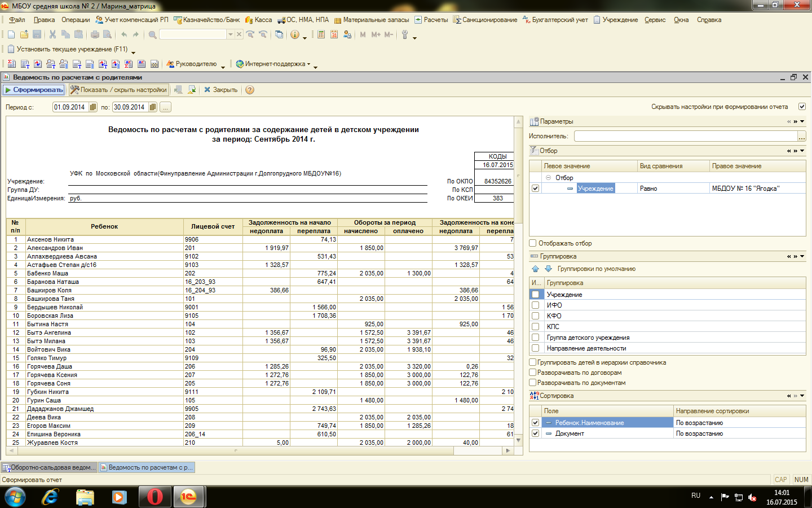Check the 'Группа детского учреждения' grouping checkbox
Image resolution: width=812 pixels, height=508 pixels.
536,338
